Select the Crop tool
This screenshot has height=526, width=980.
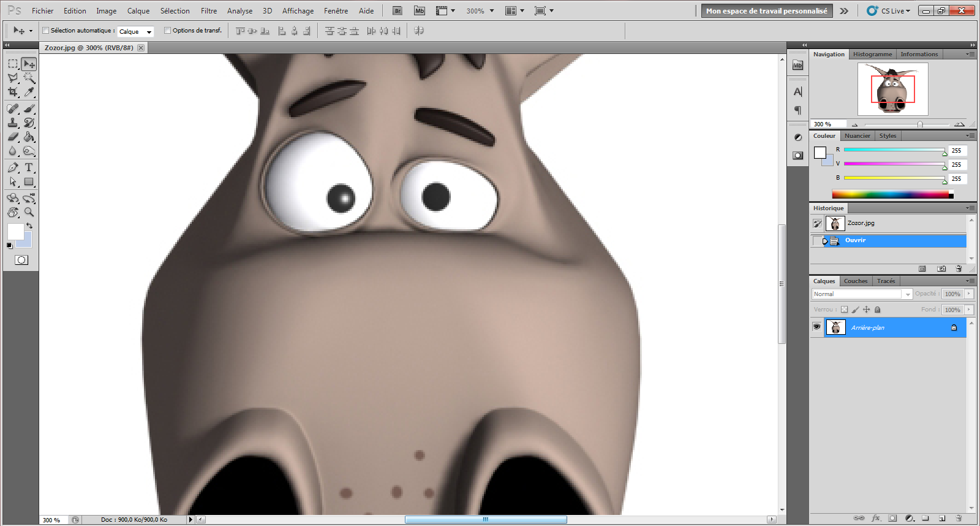coord(13,92)
